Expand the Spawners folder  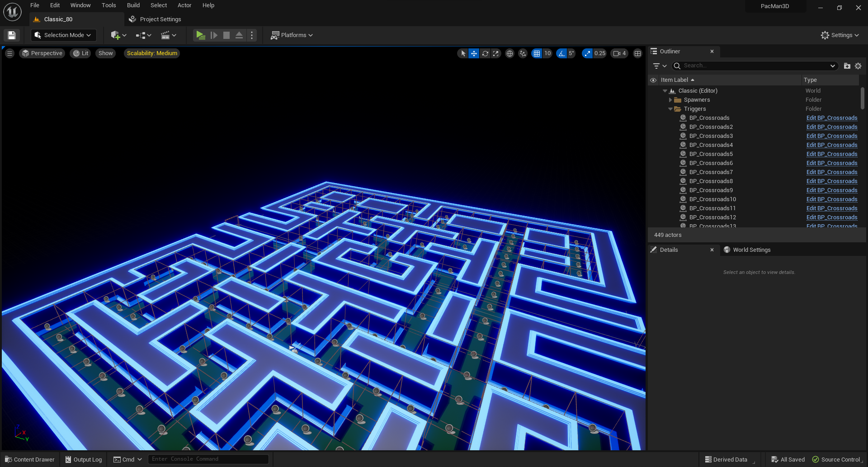tap(670, 100)
